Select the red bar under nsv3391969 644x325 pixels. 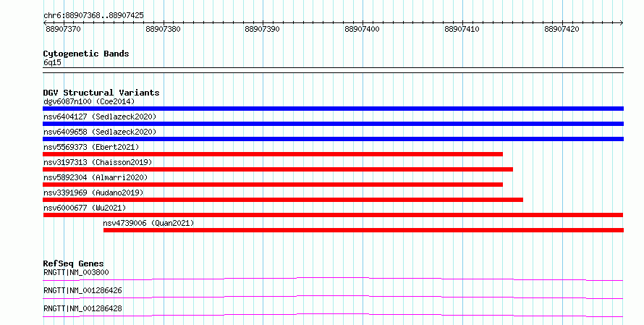tap(283, 200)
